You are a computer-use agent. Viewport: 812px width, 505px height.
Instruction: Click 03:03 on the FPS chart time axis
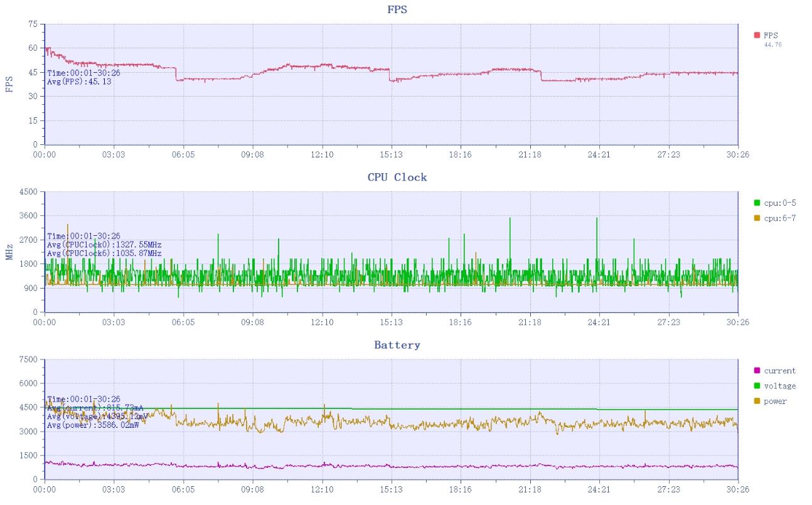114,154
